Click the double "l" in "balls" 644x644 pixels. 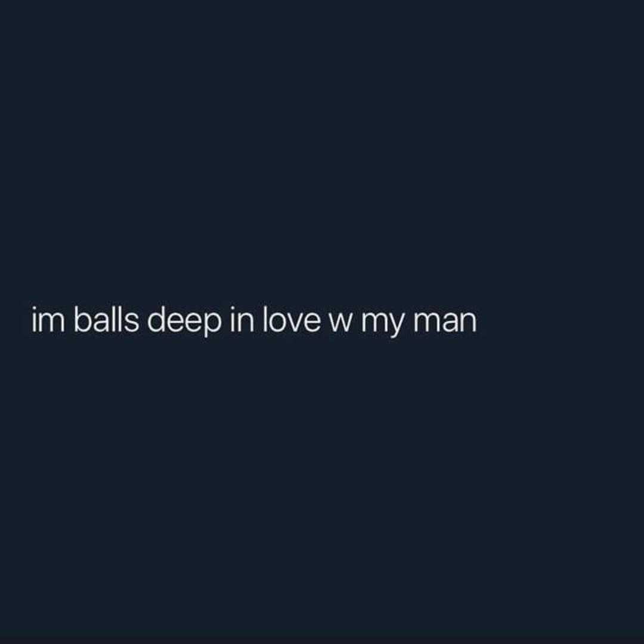[x=117, y=318]
